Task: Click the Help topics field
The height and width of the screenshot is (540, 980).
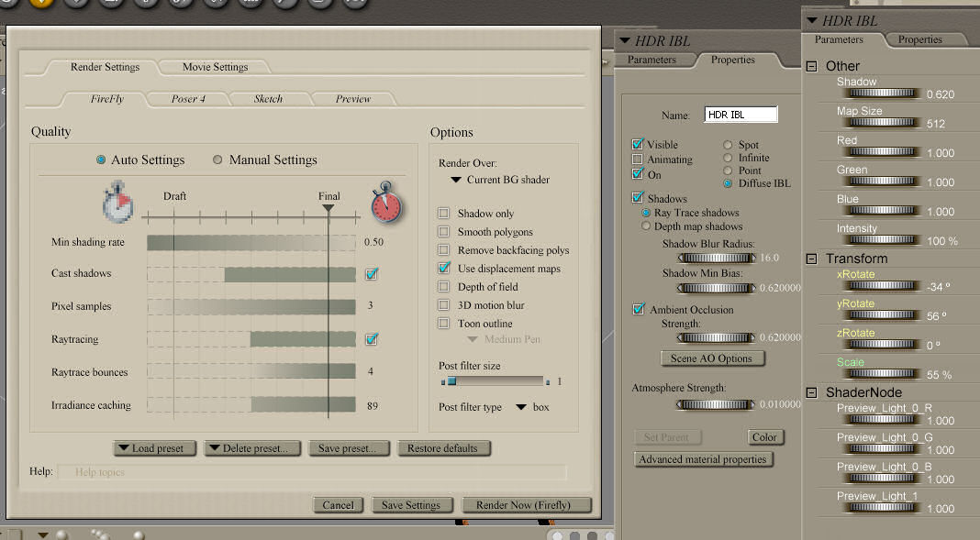Action: point(313,472)
